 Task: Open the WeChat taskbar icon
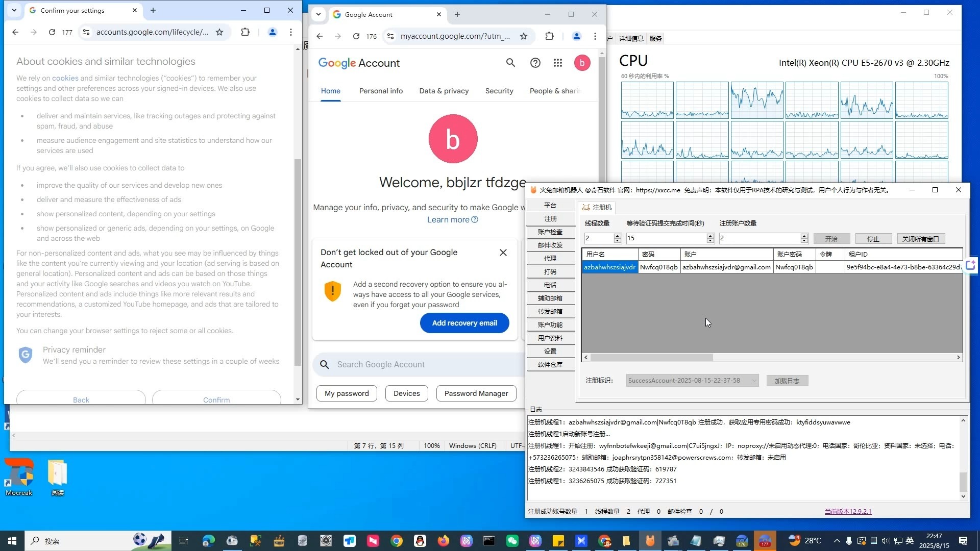[512, 541]
